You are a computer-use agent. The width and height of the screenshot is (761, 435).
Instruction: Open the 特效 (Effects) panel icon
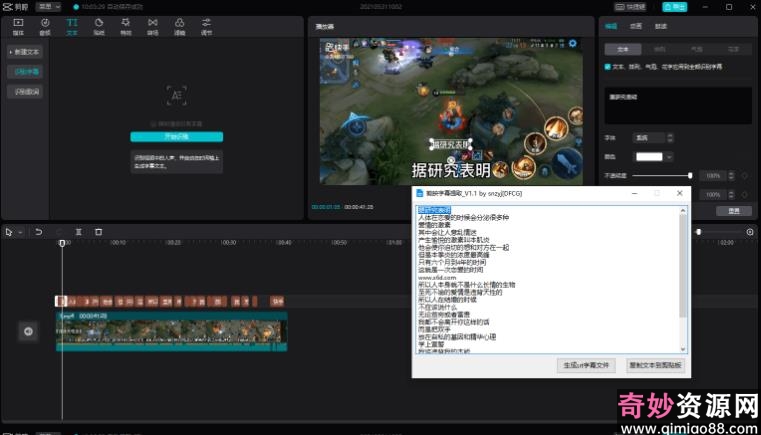[x=126, y=25]
